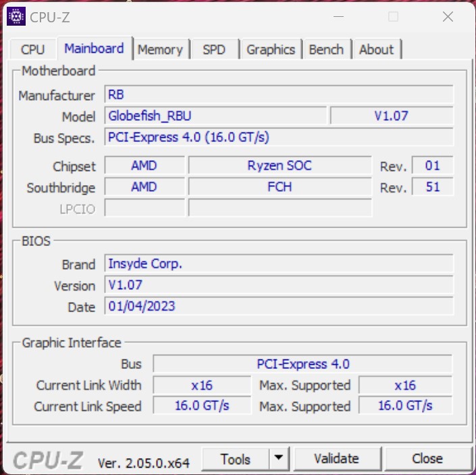Click the Close button at bottom
The height and width of the screenshot is (475, 476).
pyautogui.click(x=427, y=459)
